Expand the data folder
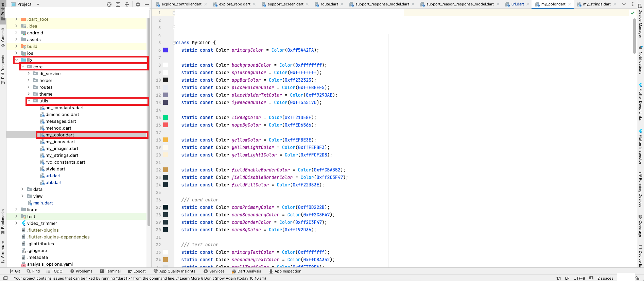 click(23, 189)
